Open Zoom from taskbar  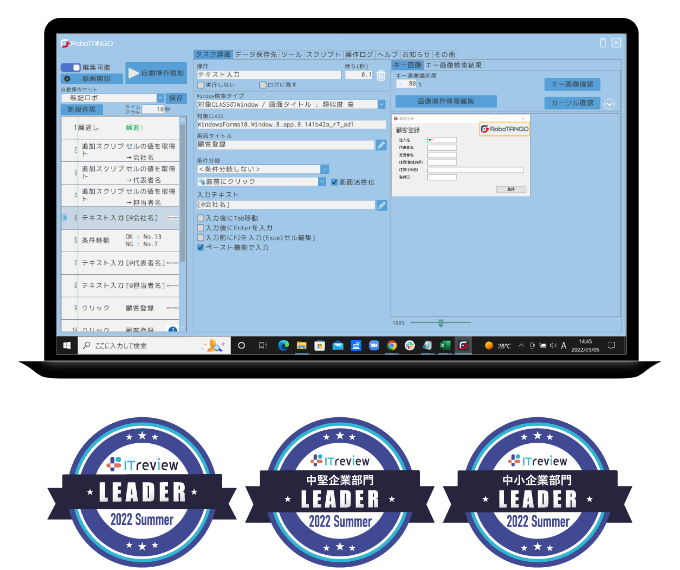click(374, 345)
